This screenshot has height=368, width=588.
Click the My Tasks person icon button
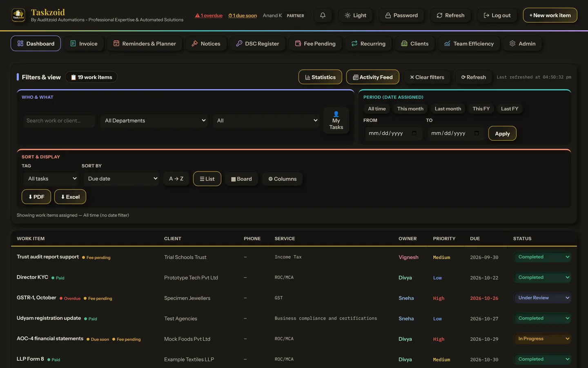[x=336, y=121]
